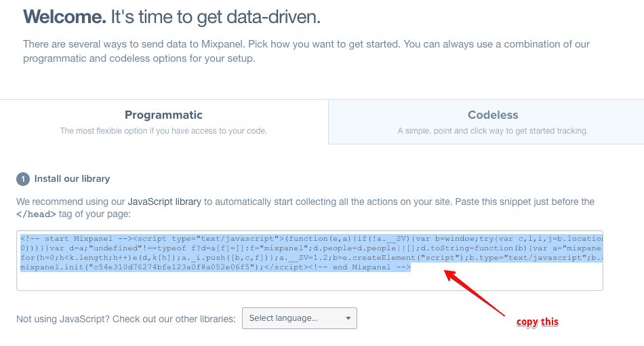Screen dimensions: 644x346
Task: Click the 'Install our library' heading
Action: click(x=72, y=179)
